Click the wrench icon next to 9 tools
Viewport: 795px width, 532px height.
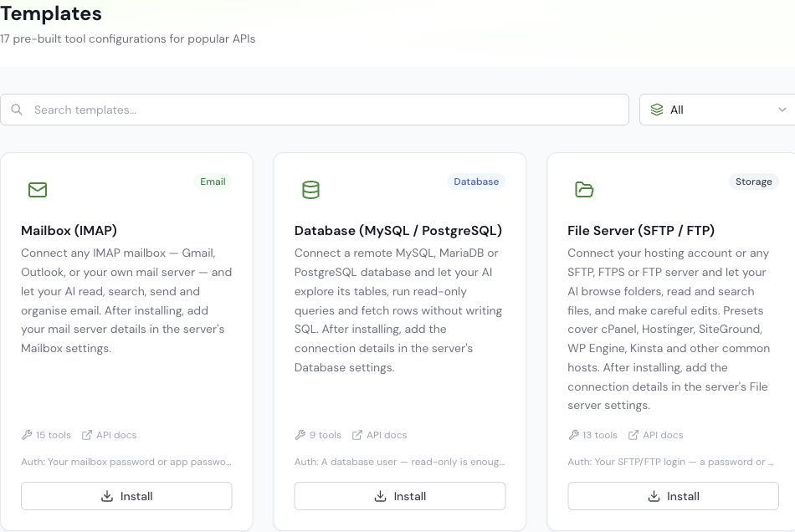(x=300, y=435)
